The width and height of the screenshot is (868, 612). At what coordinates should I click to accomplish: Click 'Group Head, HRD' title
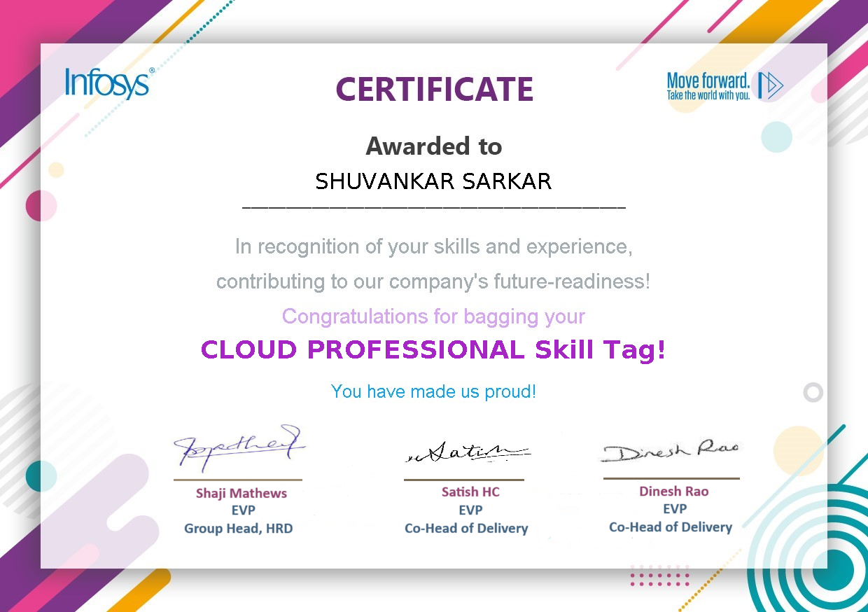tap(238, 529)
